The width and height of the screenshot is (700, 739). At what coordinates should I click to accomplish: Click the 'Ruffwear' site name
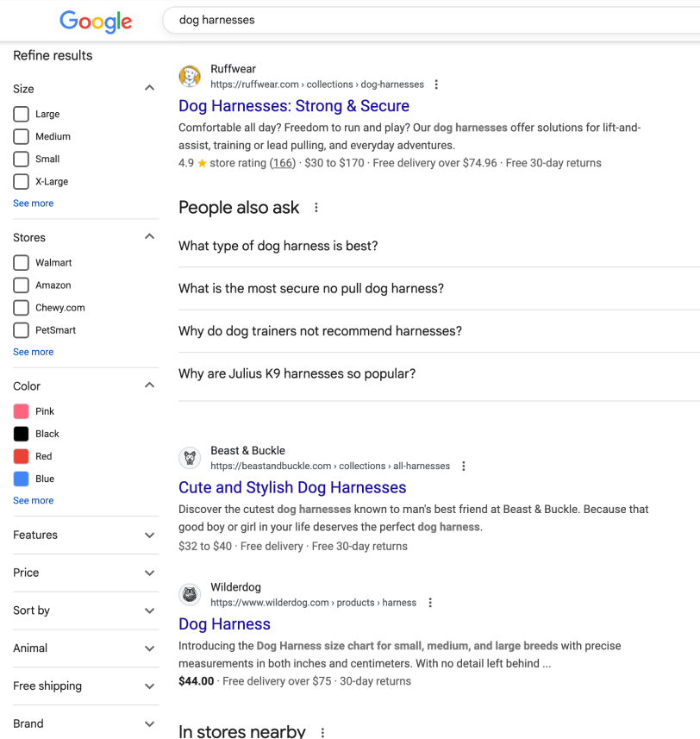coord(233,69)
